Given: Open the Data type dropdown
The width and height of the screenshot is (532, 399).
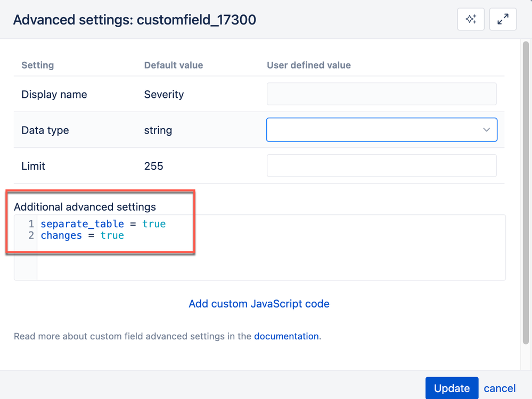Looking at the screenshot, I should (381, 129).
